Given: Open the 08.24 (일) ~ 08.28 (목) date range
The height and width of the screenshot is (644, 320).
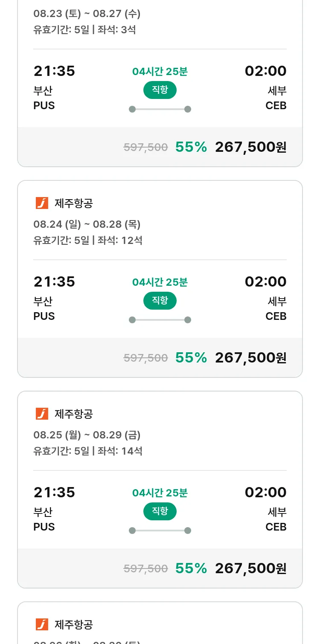Looking at the screenshot, I should (x=87, y=224).
